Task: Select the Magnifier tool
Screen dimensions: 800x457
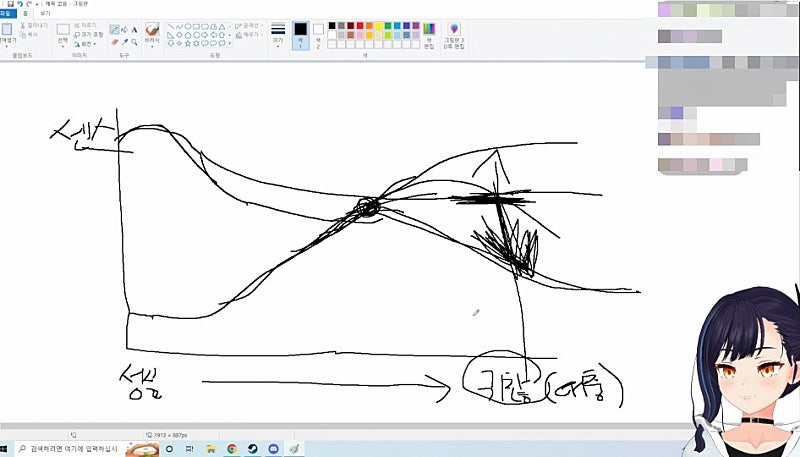Action: (134, 42)
